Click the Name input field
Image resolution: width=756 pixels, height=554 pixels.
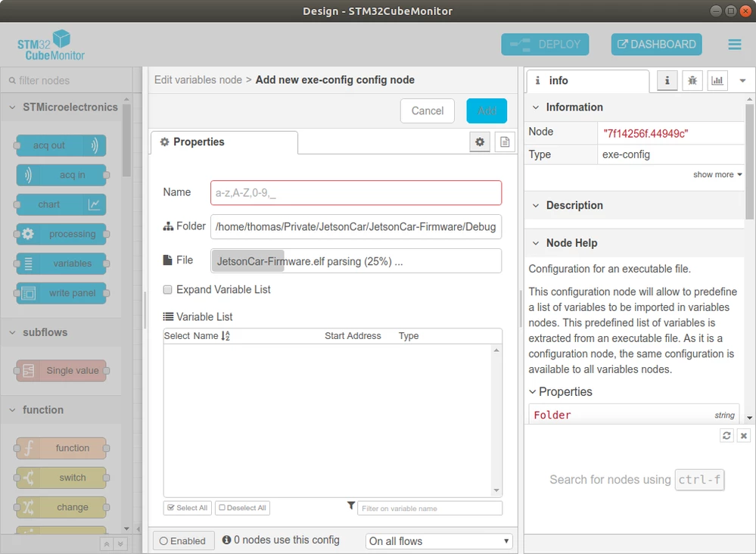point(356,193)
